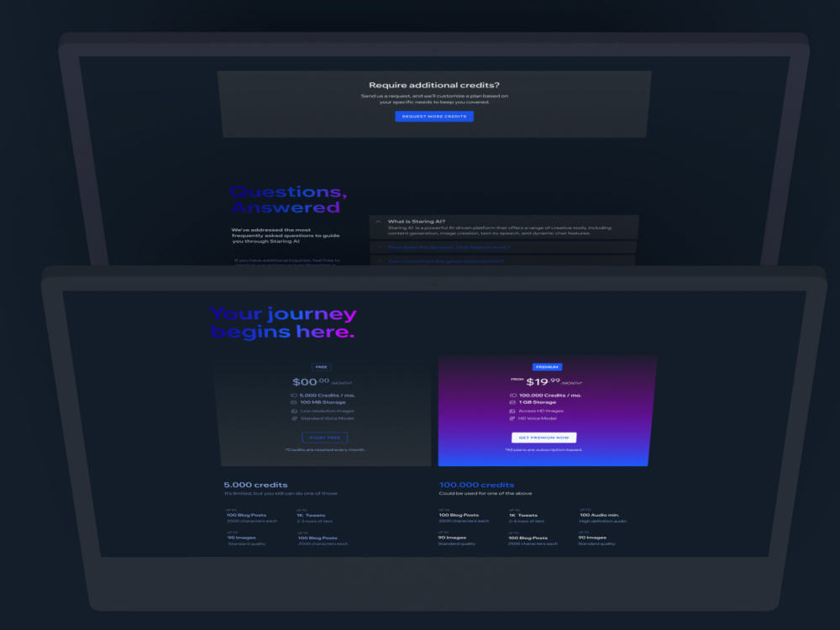Viewport: 840px width, 630px height.
Task: Click image icon beside 'Access HD Images'
Action: pyautogui.click(x=512, y=411)
